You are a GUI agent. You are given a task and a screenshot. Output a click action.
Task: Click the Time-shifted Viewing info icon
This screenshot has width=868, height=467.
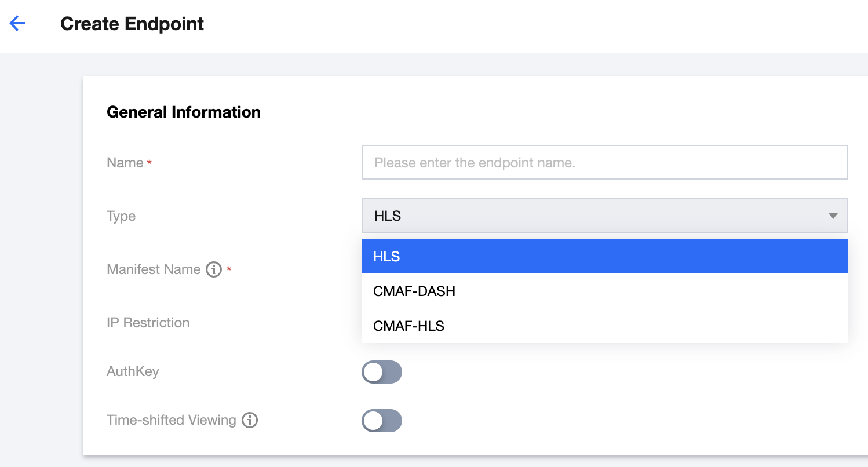(x=250, y=420)
